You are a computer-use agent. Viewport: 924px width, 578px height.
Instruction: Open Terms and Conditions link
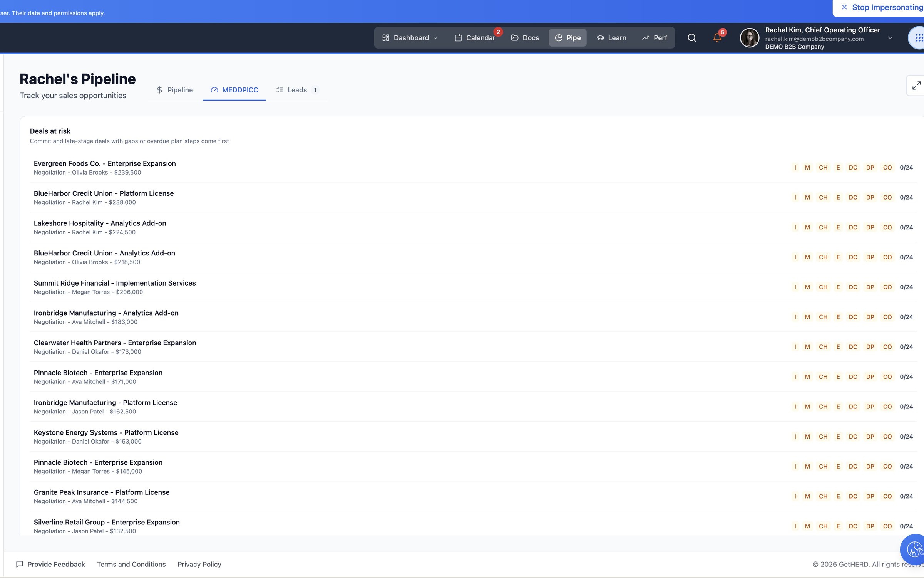(x=131, y=564)
